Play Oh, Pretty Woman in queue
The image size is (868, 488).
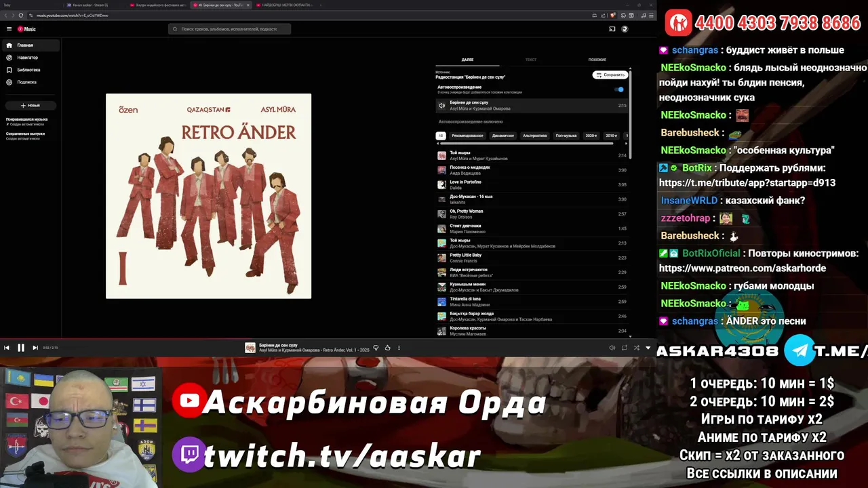point(532,214)
